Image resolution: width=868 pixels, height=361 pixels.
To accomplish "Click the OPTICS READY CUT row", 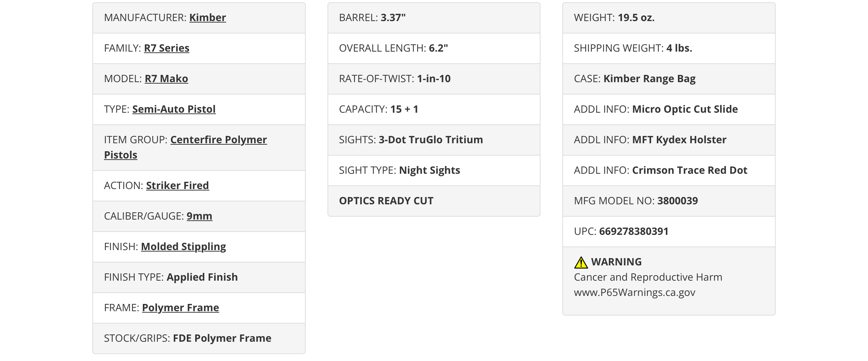I will [x=434, y=201].
